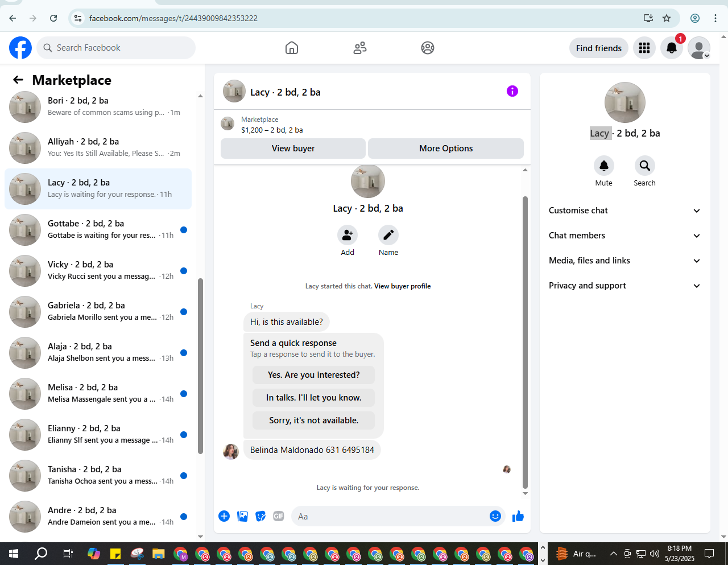
Task: Open the Tanisha conversation
Action: click(98, 476)
